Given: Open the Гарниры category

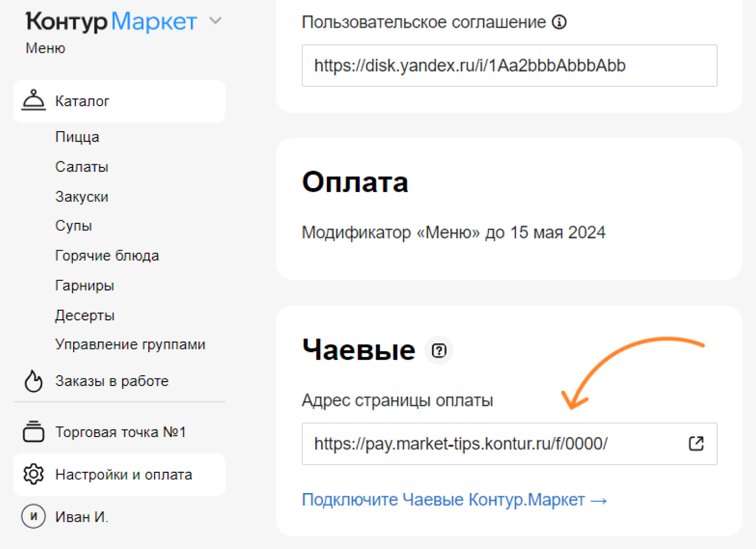Looking at the screenshot, I should pyautogui.click(x=84, y=286).
